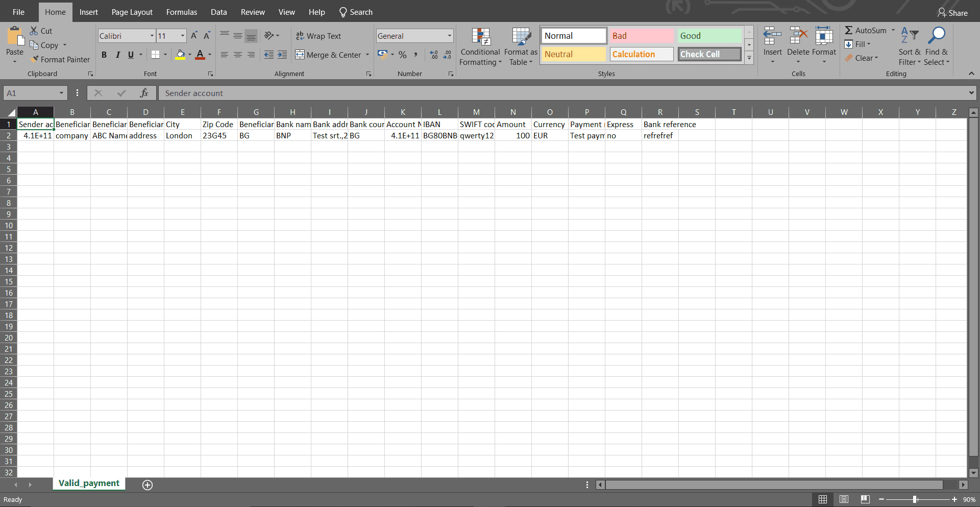Screen dimensions: 980x507
Task: Expand the Merge & Center dropdown arrow
Action: (x=367, y=55)
